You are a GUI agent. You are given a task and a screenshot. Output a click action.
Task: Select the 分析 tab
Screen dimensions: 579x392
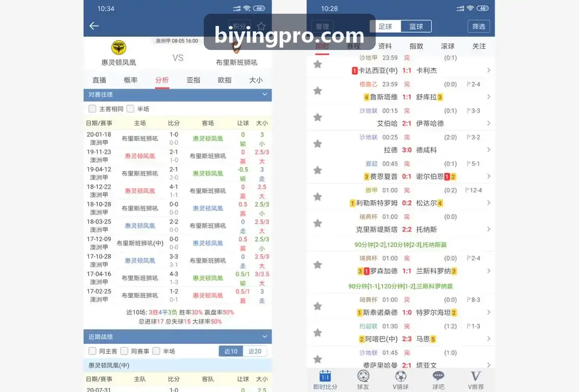[x=162, y=80]
